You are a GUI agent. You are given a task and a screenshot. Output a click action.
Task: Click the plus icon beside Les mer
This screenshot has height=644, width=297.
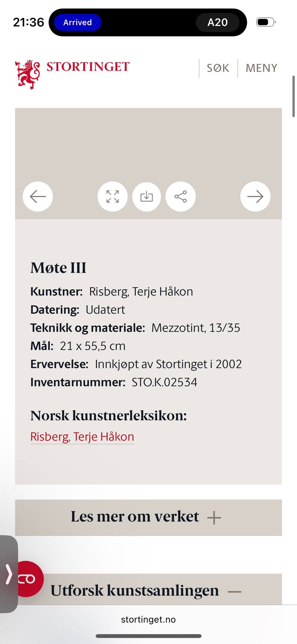click(214, 517)
